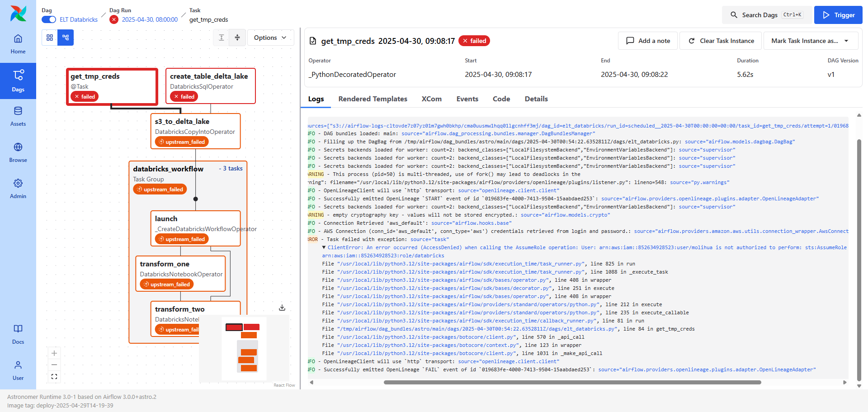Click the _PythonDecoratedOperator value

[352, 75]
